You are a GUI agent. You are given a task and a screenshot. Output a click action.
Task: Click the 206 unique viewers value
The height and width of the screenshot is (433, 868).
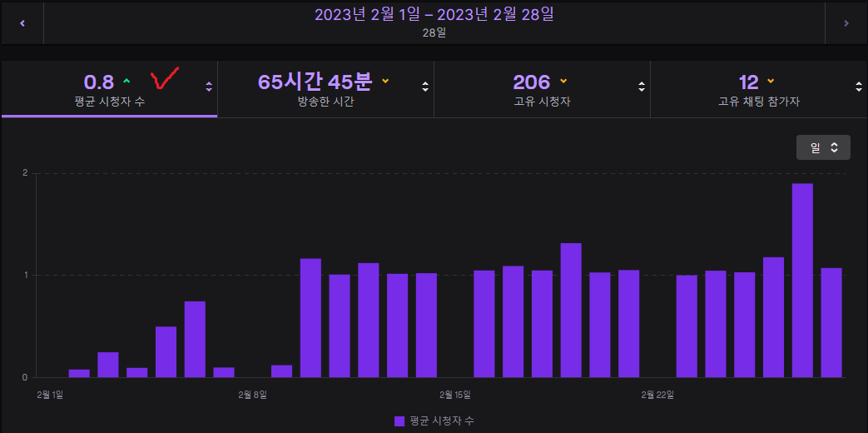click(x=532, y=82)
